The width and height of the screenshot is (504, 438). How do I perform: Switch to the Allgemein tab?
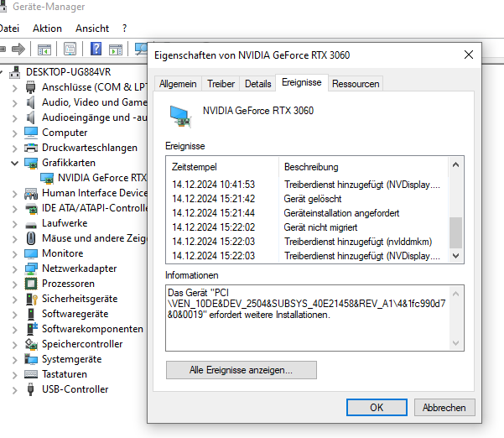178,84
